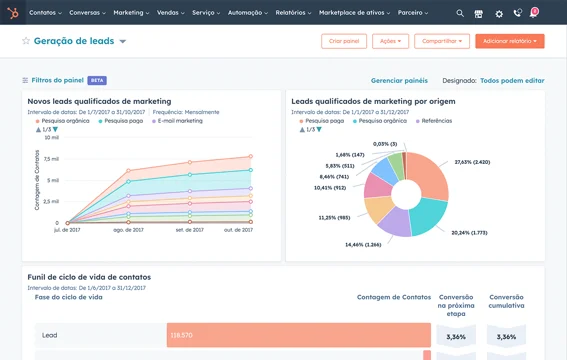567x360 pixels.
Task: Go to next legend page on line chart
Action: click(x=55, y=129)
